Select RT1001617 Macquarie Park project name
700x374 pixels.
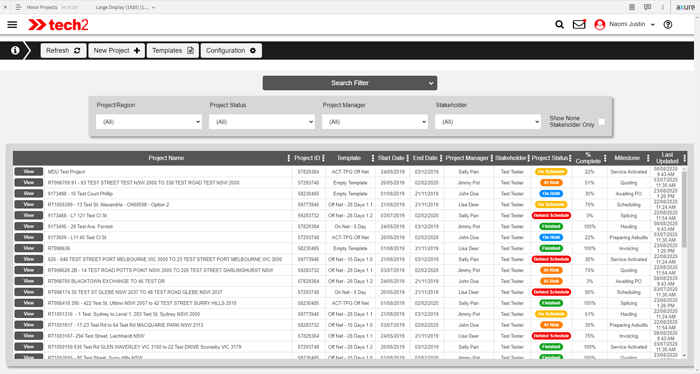click(x=125, y=325)
